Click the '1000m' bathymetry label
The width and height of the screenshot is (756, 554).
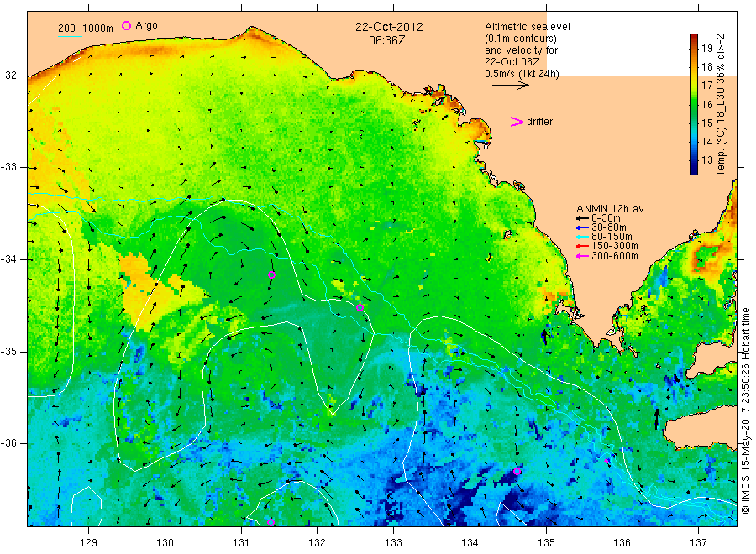[98, 29]
